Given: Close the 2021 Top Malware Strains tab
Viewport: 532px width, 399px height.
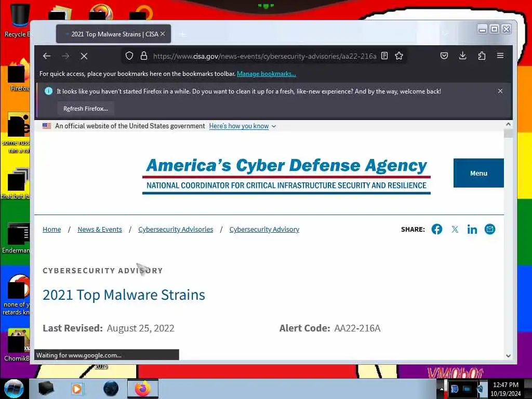Looking at the screenshot, I should point(163,34).
